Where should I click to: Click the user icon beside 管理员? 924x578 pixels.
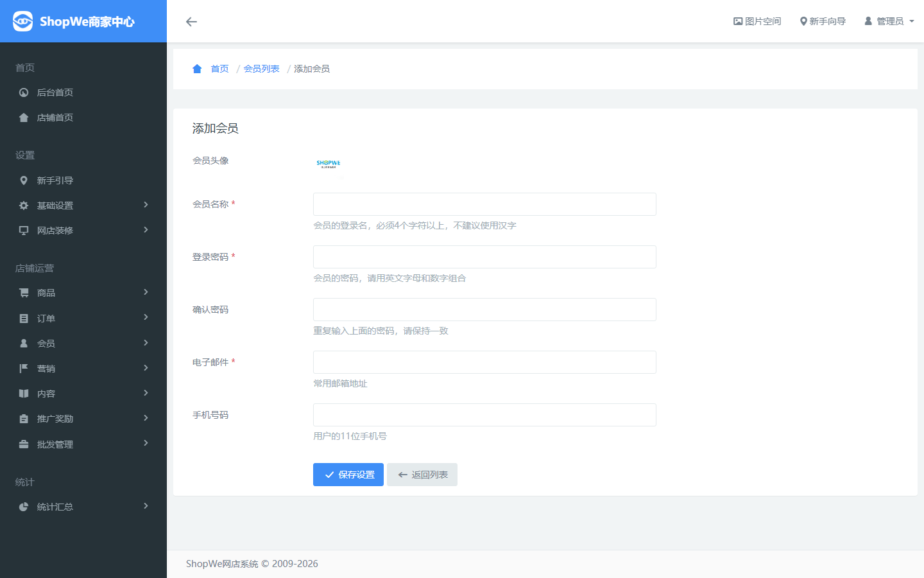[x=868, y=21]
